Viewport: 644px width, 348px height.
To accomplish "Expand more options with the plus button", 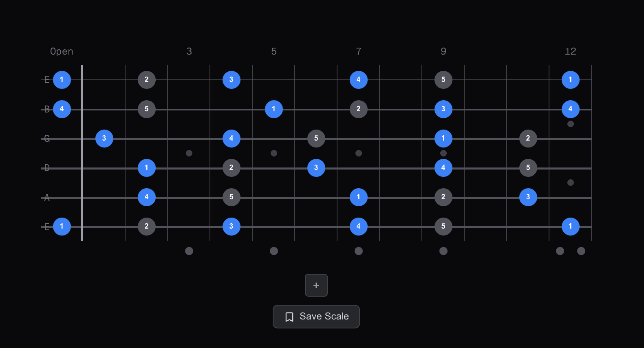I will [x=316, y=285].
